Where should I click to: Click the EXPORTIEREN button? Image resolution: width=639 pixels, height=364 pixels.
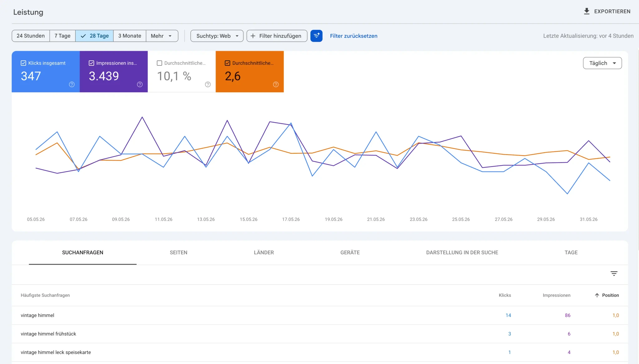point(607,11)
